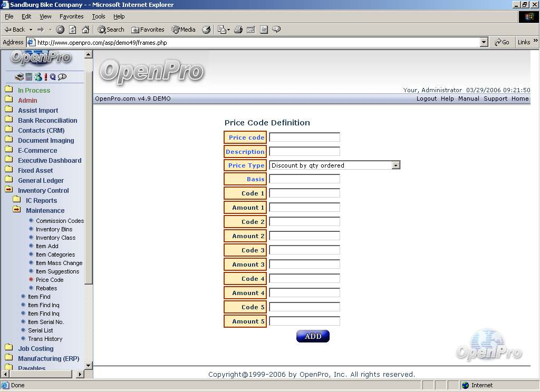The width and height of the screenshot is (540, 392).
Task: Click the blue Q icon in sidebar
Action: click(53, 77)
